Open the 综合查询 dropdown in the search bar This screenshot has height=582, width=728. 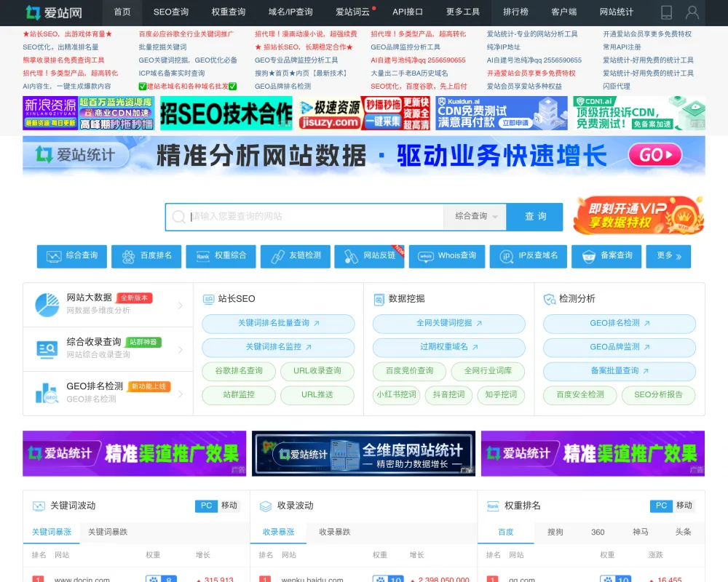pos(475,216)
